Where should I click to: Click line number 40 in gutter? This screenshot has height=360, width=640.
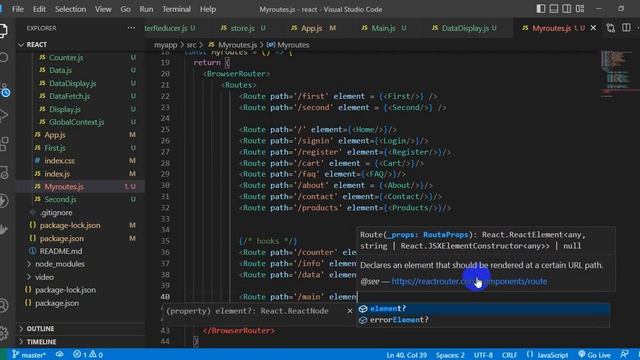tap(165, 297)
